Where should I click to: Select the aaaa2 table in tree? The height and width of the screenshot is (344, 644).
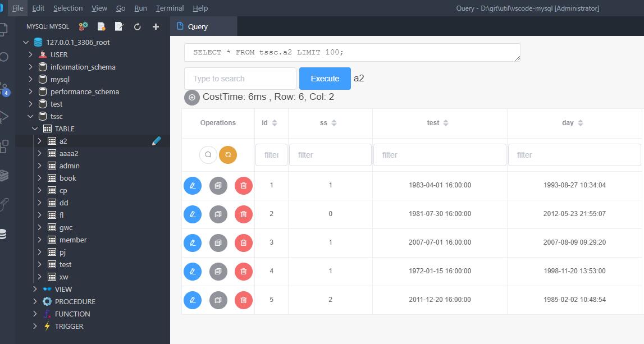click(68, 154)
